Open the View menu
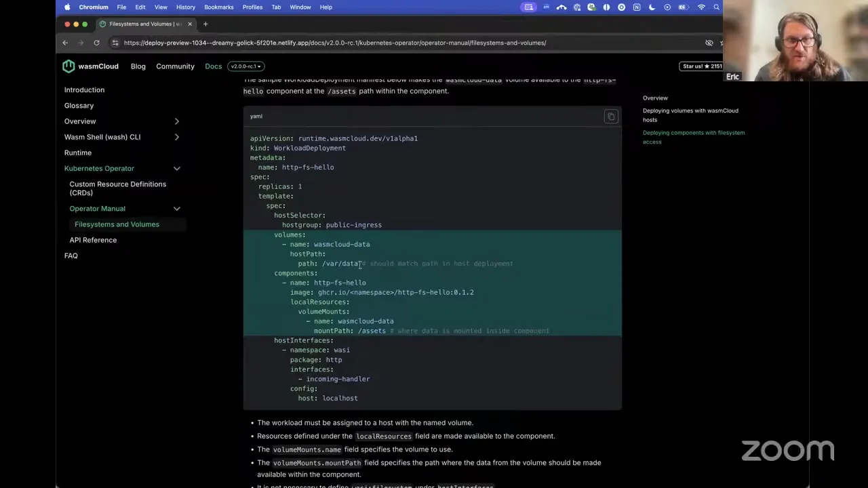The width and height of the screenshot is (868, 488). [161, 7]
